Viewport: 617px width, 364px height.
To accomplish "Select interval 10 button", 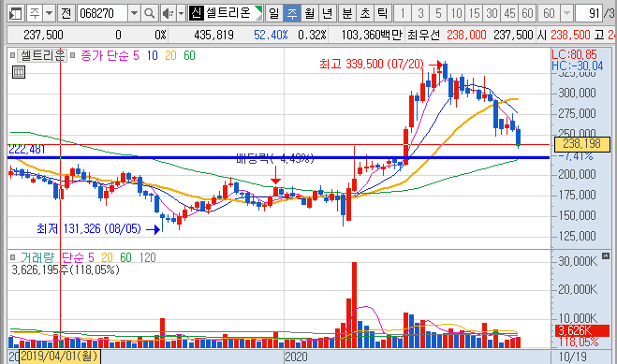I will coord(456,13).
